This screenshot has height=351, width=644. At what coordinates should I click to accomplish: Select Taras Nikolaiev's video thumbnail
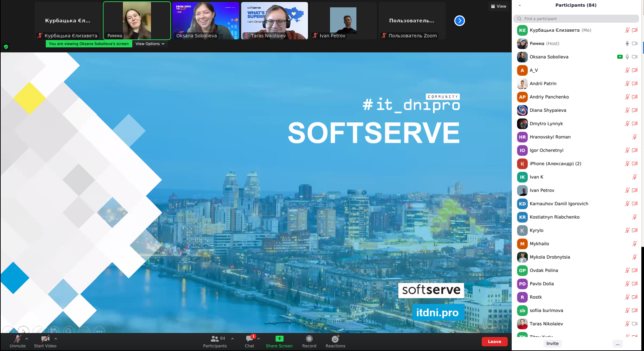coord(275,21)
